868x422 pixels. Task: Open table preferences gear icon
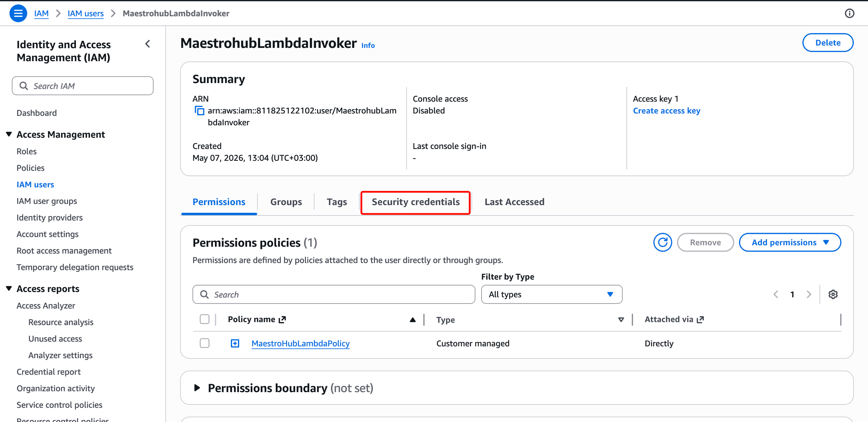[x=833, y=294]
